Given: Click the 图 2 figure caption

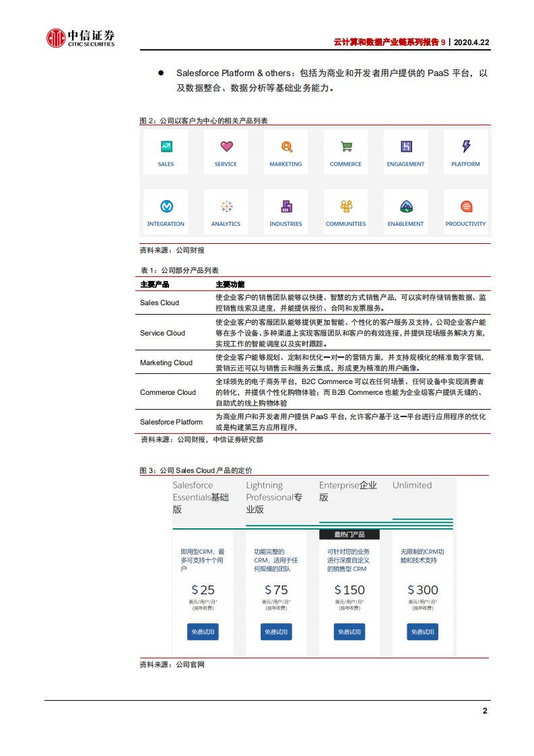Looking at the screenshot, I should point(203,121).
